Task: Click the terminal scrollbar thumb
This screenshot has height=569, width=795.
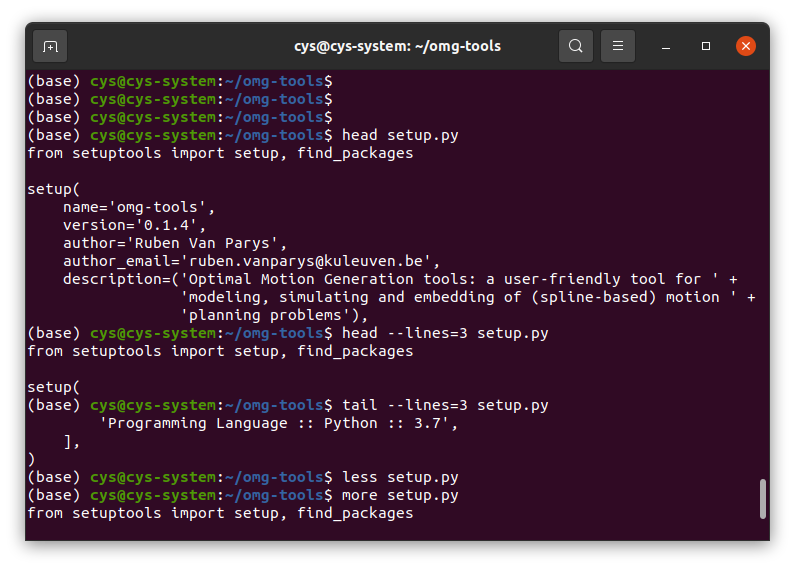Action: coord(762,498)
